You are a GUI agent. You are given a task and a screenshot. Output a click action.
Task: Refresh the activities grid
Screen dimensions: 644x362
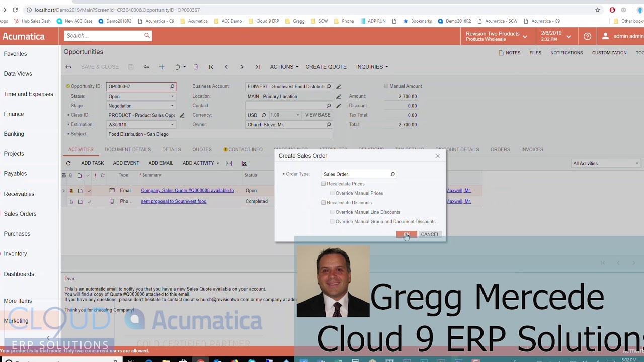point(68,163)
